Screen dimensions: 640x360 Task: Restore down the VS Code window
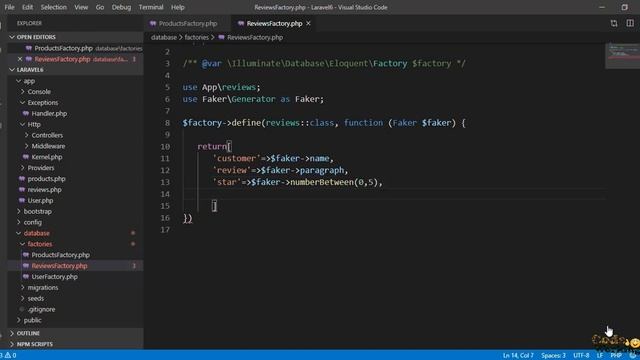624,7
